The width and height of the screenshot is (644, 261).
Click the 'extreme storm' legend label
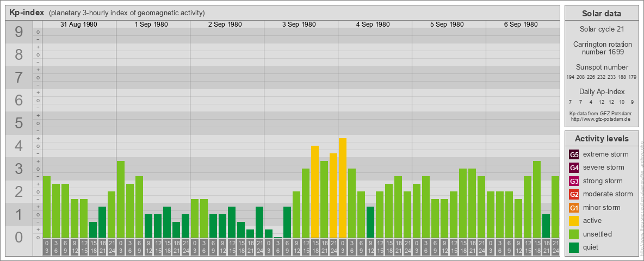(606, 154)
